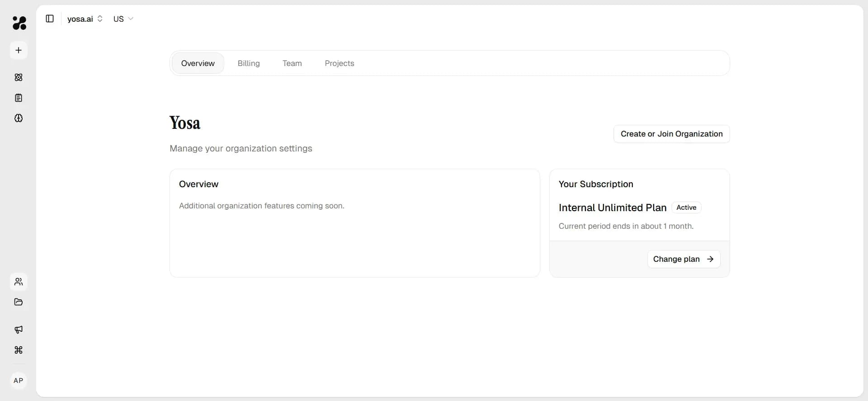Switch to the Billing tab
Image resolution: width=868 pixels, height=401 pixels.
(249, 63)
